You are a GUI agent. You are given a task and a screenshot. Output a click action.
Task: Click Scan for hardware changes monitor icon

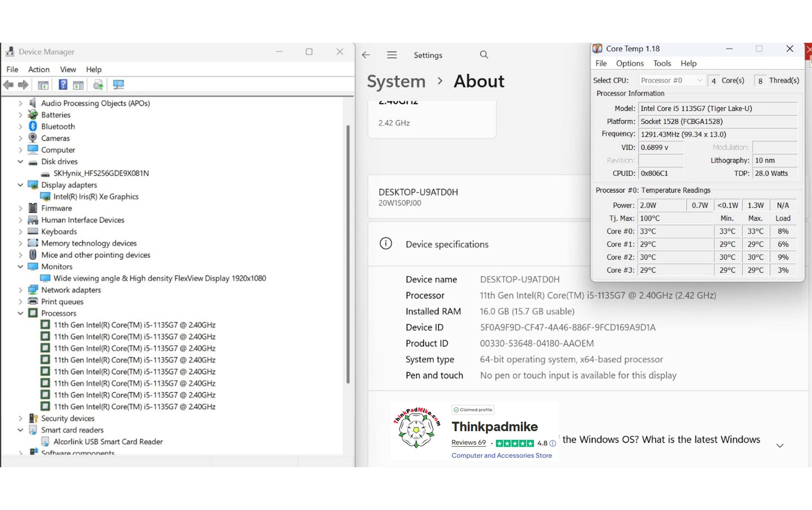point(119,85)
